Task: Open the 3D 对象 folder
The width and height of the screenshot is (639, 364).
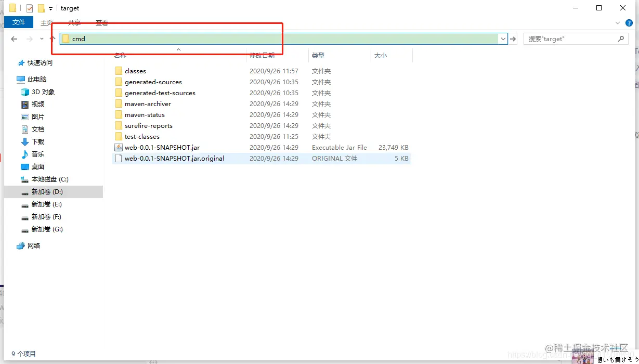Action: pyautogui.click(x=43, y=92)
